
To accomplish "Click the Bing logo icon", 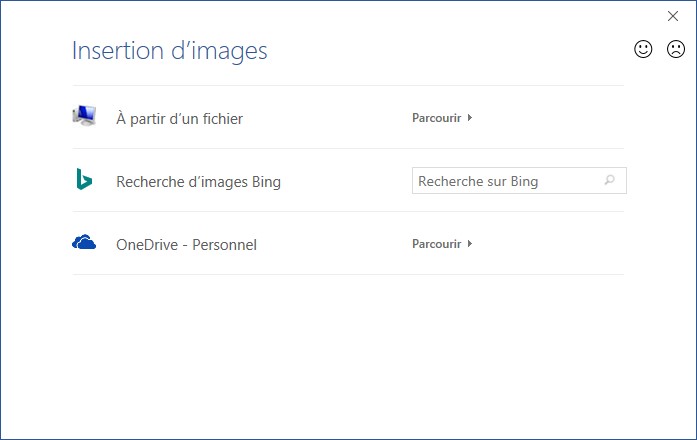I will (x=84, y=180).
